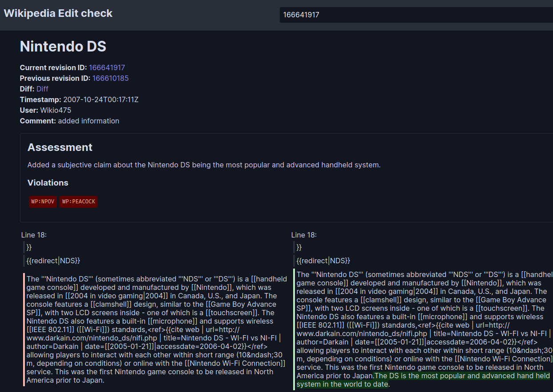Click the left '{{redirect|NDS}}' line
Screen dimensions: 553x392
53,261
